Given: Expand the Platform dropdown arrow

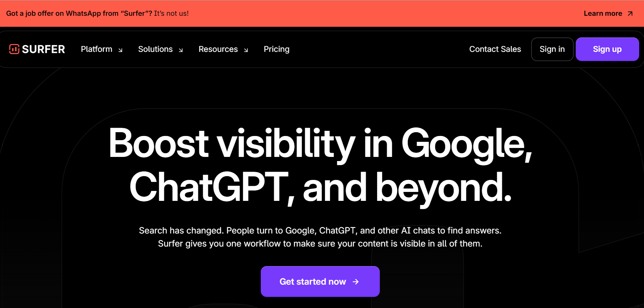Looking at the screenshot, I should click(x=120, y=50).
